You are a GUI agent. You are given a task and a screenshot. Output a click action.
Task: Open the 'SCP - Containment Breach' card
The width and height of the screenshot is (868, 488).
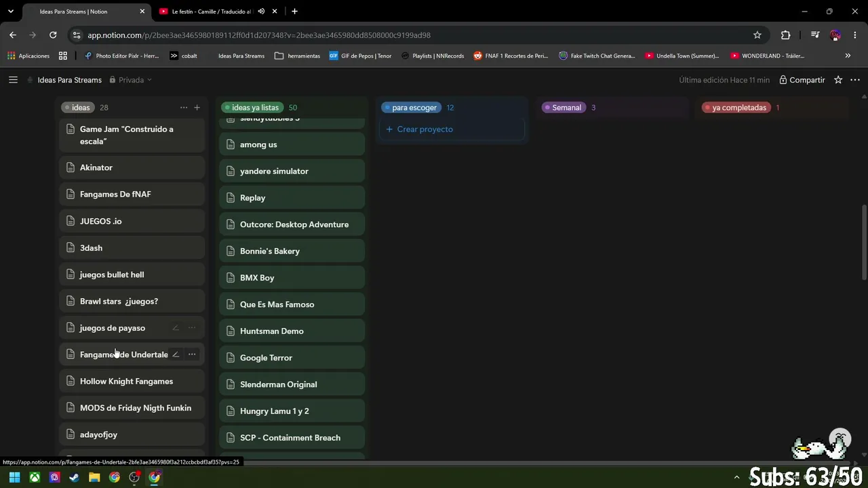tap(292, 438)
